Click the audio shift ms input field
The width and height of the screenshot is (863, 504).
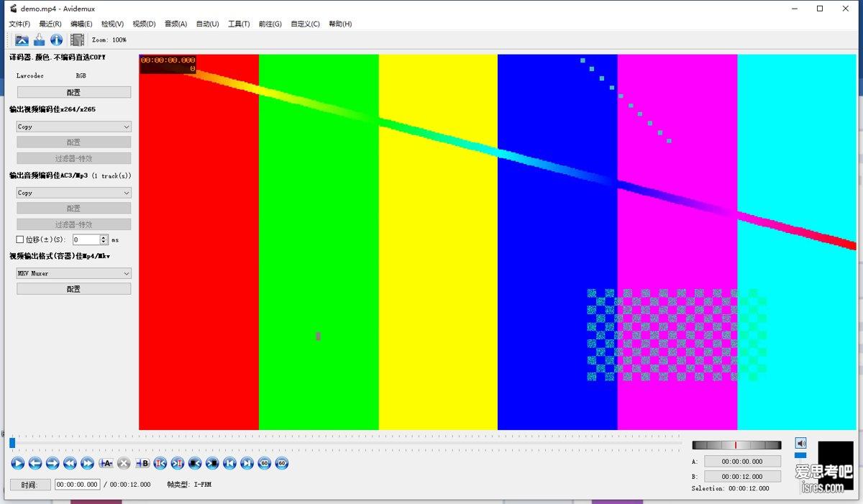tap(86, 239)
